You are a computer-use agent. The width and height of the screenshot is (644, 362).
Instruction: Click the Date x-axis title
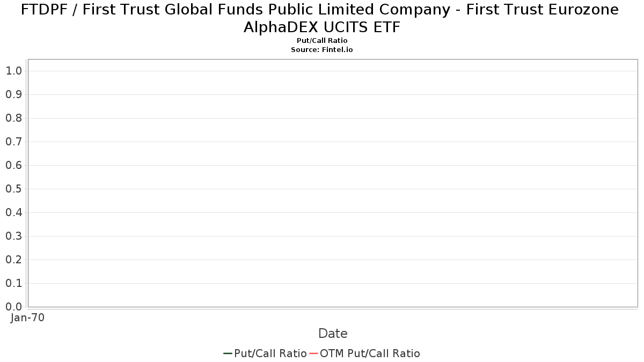(333, 334)
